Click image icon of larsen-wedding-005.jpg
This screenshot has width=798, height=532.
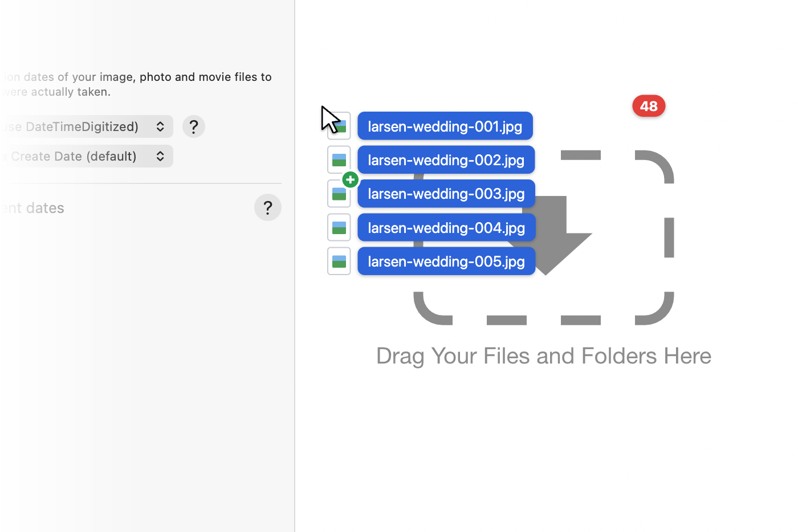(x=339, y=261)
